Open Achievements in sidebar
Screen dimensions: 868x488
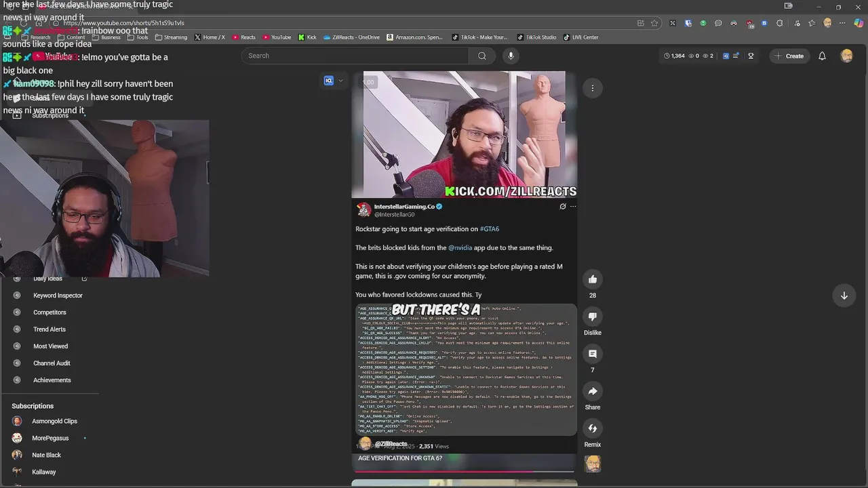(52, 380)
